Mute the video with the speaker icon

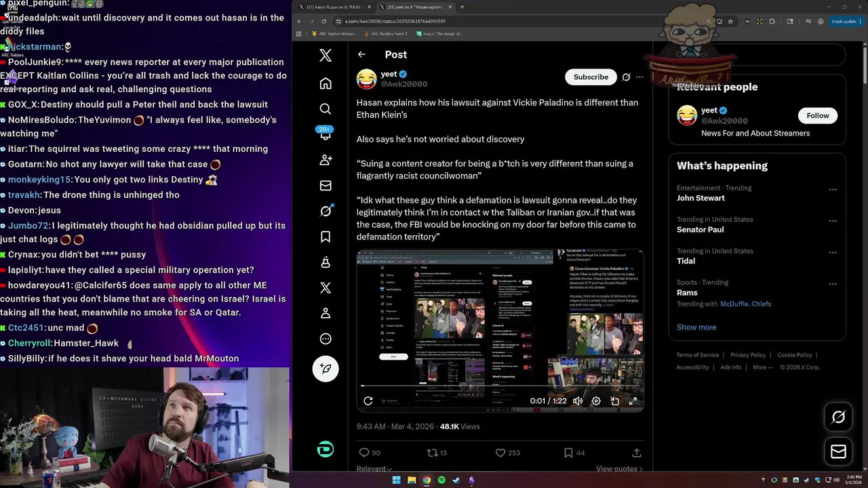pyautogui.click(x=578, y=401)
